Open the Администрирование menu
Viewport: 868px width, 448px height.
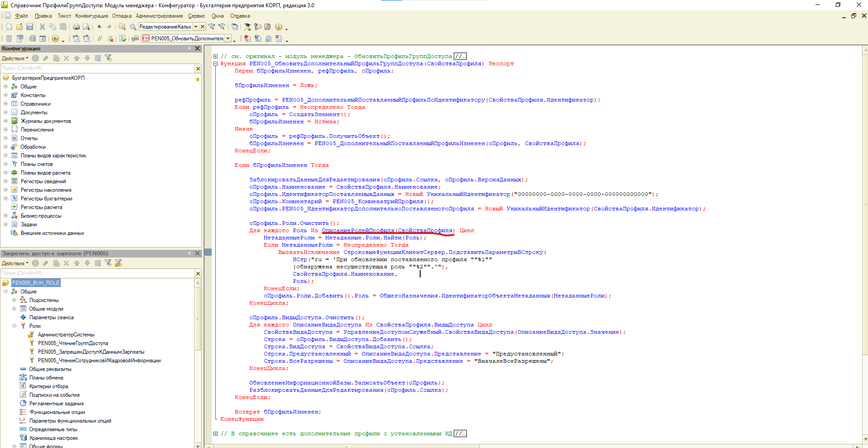pyautogui.click(x=160, y=16)
